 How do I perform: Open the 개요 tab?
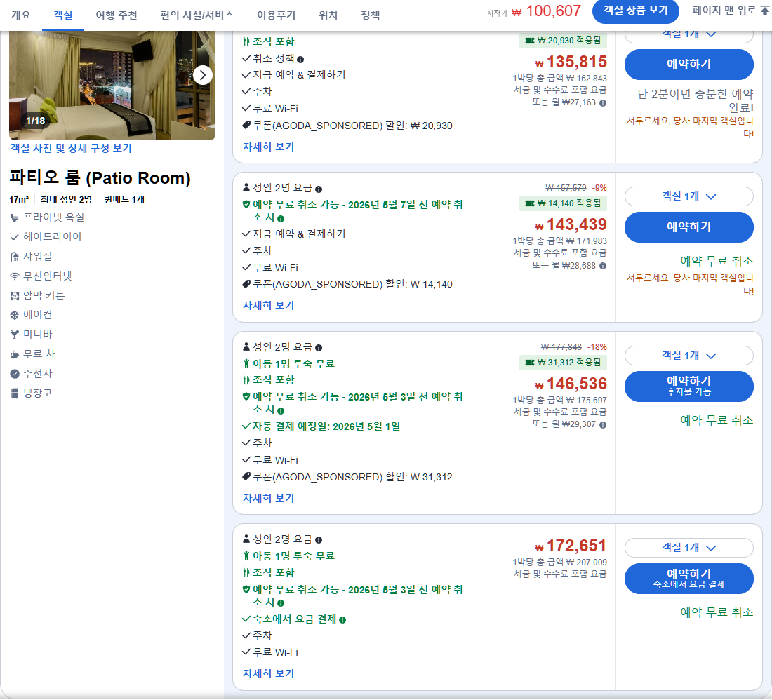20,15
